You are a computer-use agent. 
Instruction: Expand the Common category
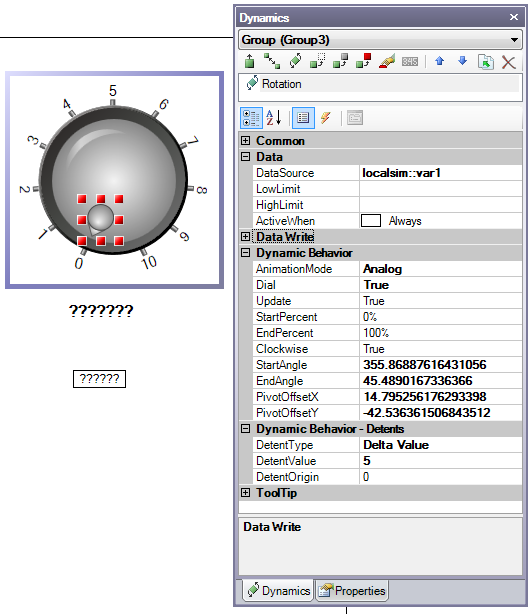(x=245, y=141)
